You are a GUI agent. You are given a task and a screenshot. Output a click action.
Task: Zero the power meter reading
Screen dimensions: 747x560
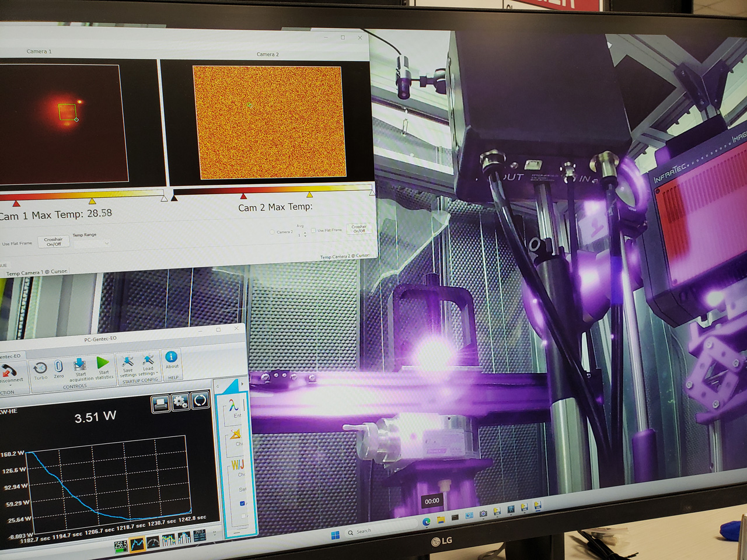pos(59,367)
